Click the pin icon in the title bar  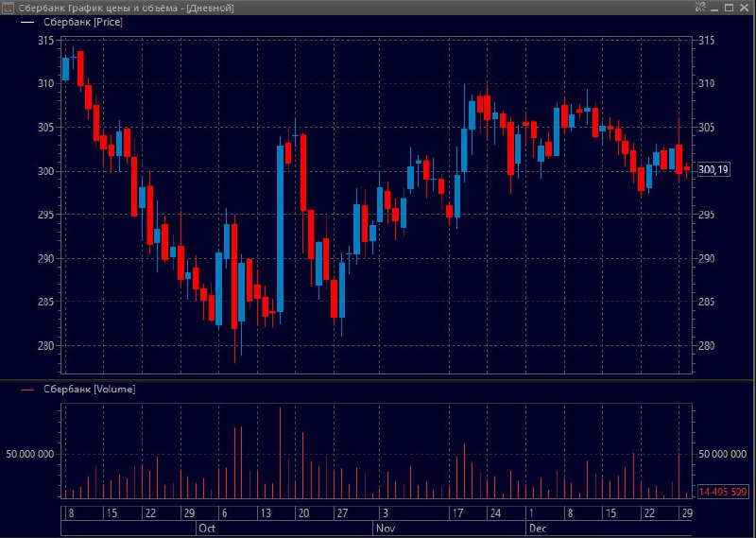[700, 7]
